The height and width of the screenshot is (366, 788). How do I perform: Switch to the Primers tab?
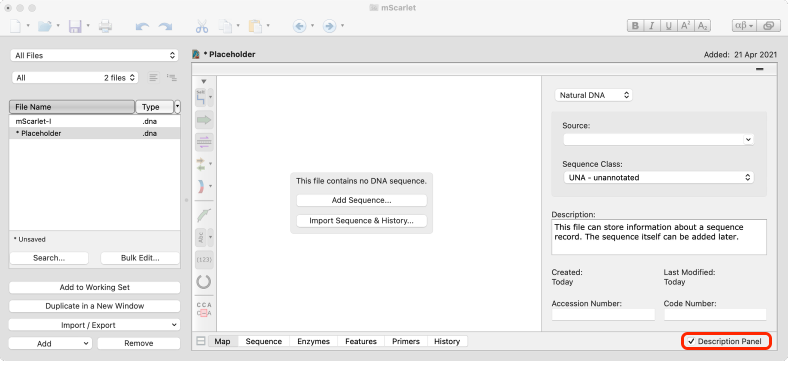[x=406, y=341]
